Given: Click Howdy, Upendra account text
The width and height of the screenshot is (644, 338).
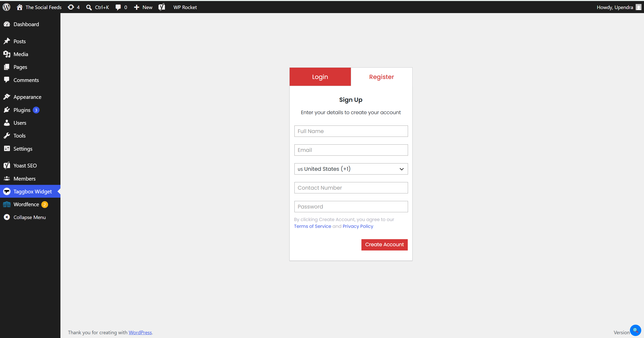Looking at the screenshot, I should (x=615, y=7).
